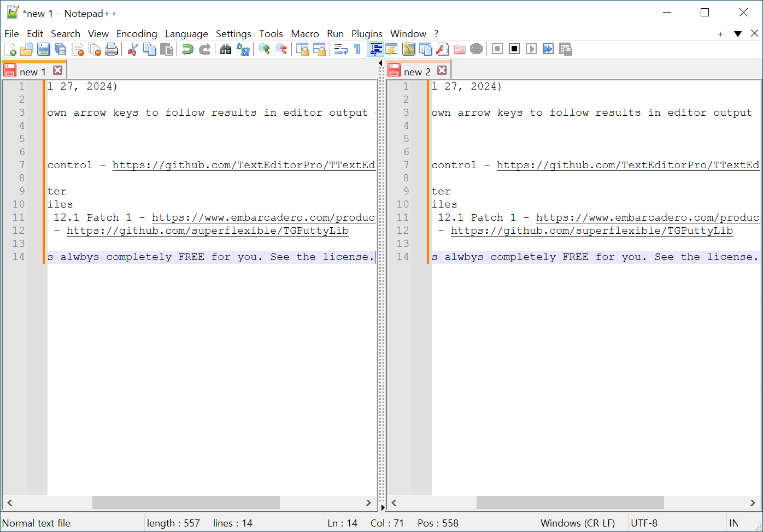Run the macro multiple times icon

(x=548, y=49)
